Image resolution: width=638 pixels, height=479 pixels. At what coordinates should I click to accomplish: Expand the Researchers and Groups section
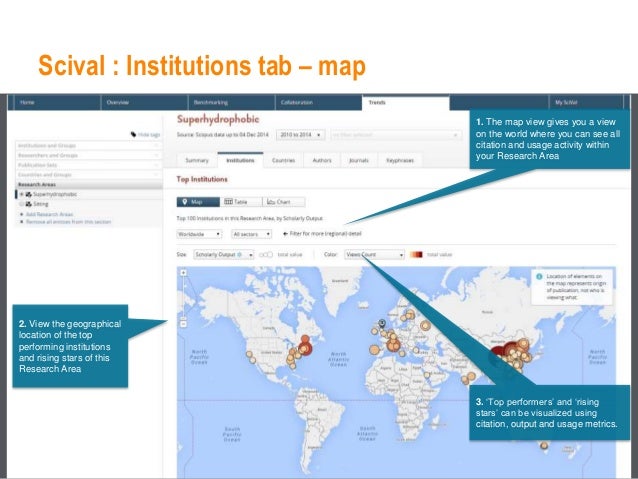(88, 155)
